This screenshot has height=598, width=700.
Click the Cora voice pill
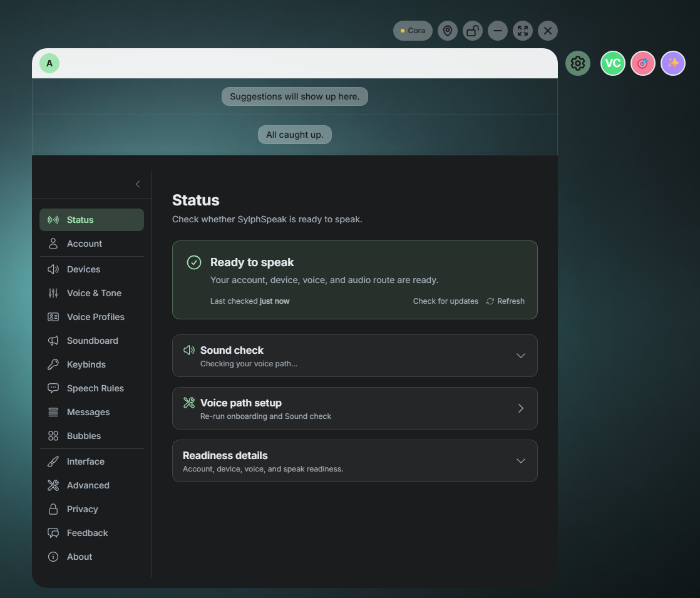tap(413, 31)
